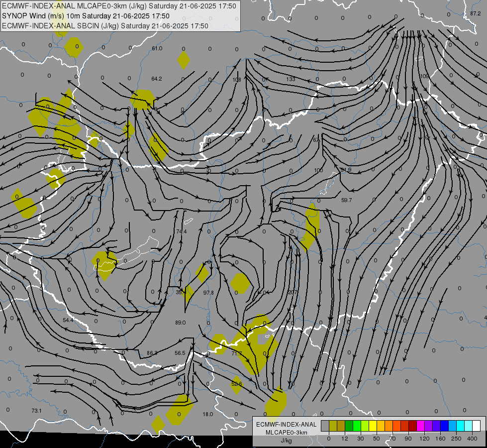This screenshot has height=448, width=487.
Task: Click legend tick label 90
Action: coord(408,439)
